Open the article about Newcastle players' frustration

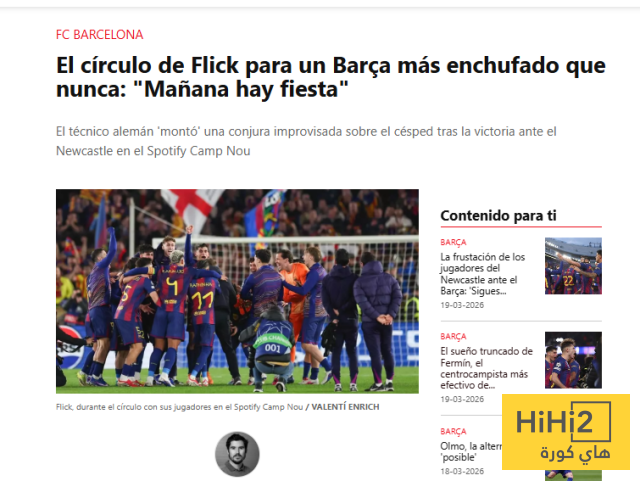click(482, 274)
